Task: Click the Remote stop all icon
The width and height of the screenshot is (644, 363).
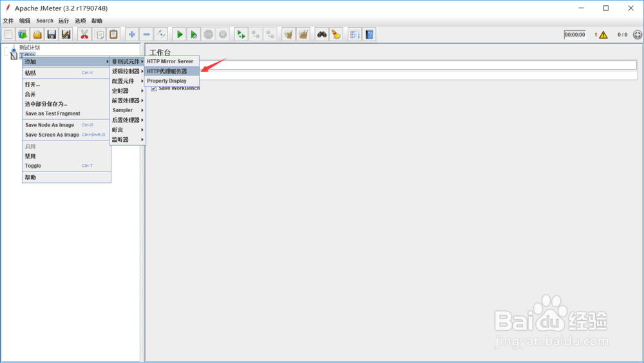Action: point(256,35)
